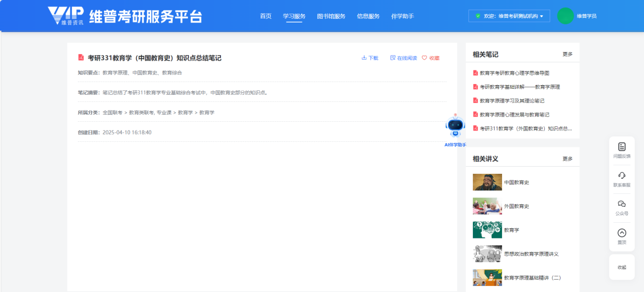Open the 公众号 WeChat icon
The width and height of the screenshot is (644, 292).
coord(622,204)
